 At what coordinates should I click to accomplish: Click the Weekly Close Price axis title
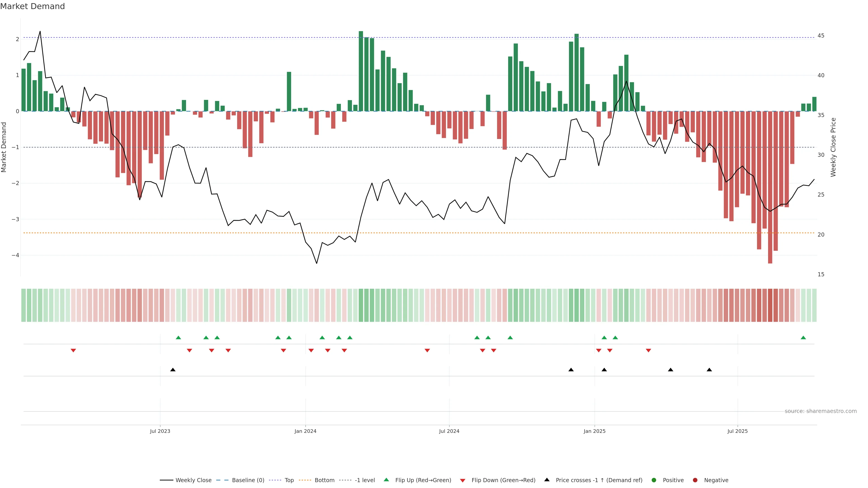[833, 147]
